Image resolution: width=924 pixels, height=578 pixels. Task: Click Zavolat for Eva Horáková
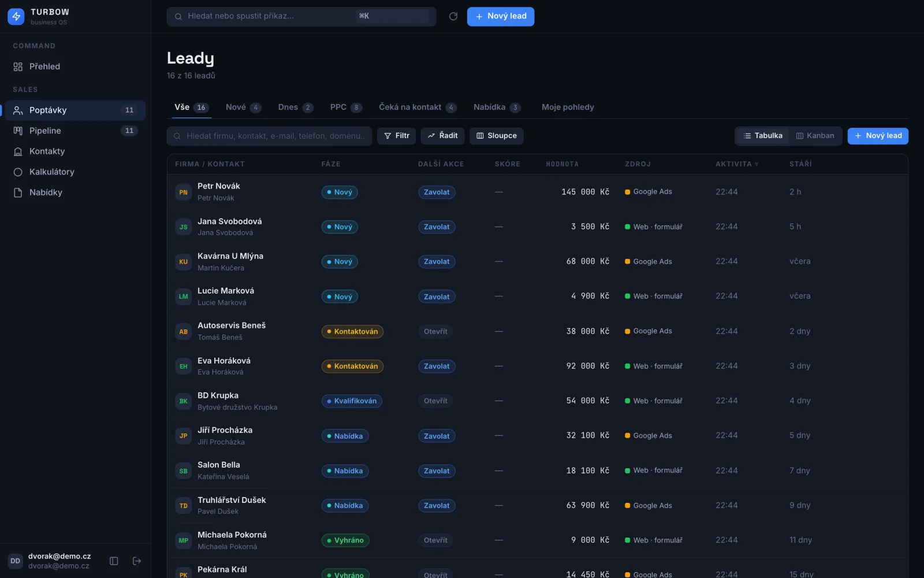437,366
